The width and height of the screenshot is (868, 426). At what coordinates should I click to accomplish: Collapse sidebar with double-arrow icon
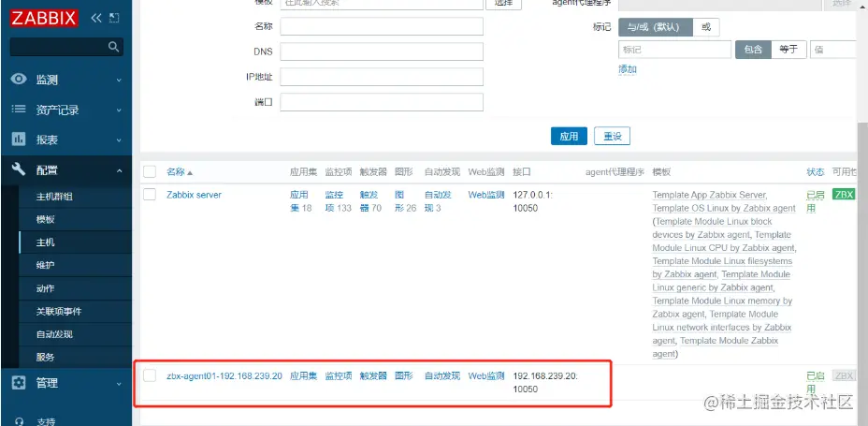click(96, 18)
